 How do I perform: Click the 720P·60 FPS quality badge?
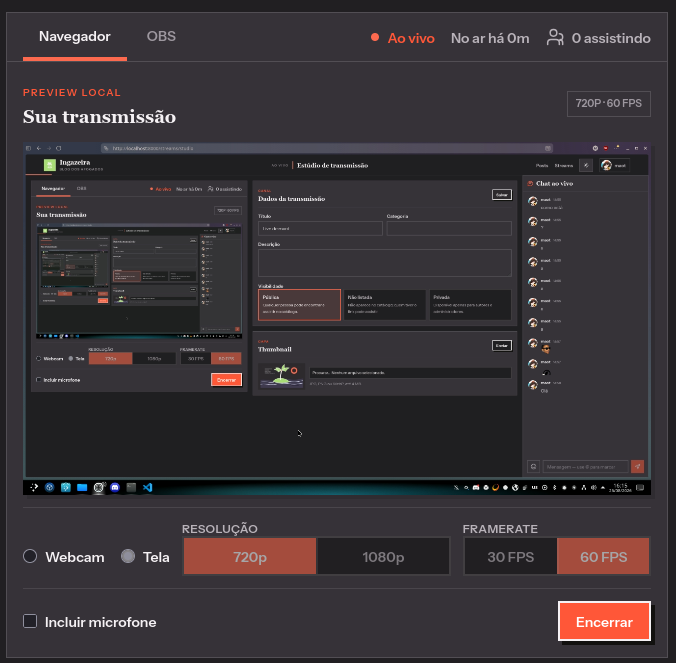click(x=608, y=103)
